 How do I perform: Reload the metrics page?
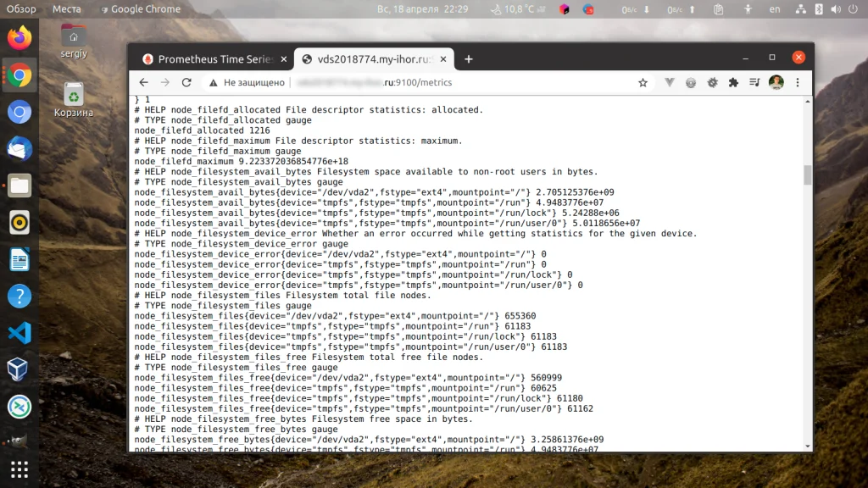[x=186, y=82]
